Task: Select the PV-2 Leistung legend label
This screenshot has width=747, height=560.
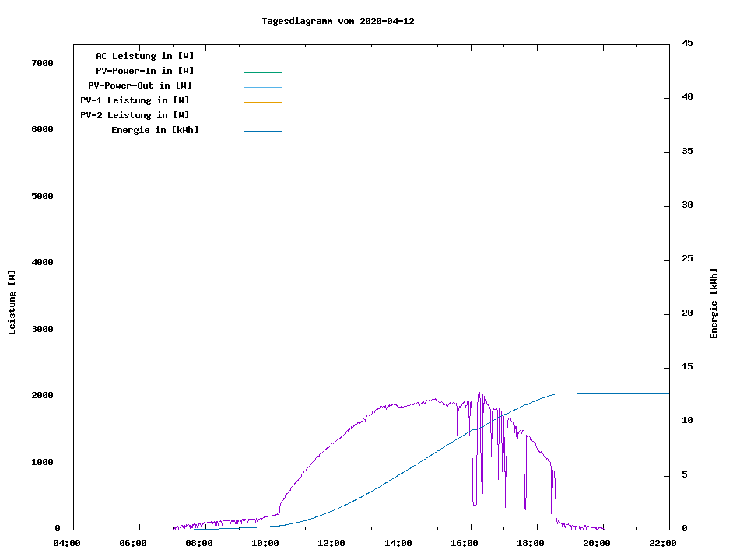Action: click(x=135, y=115)
